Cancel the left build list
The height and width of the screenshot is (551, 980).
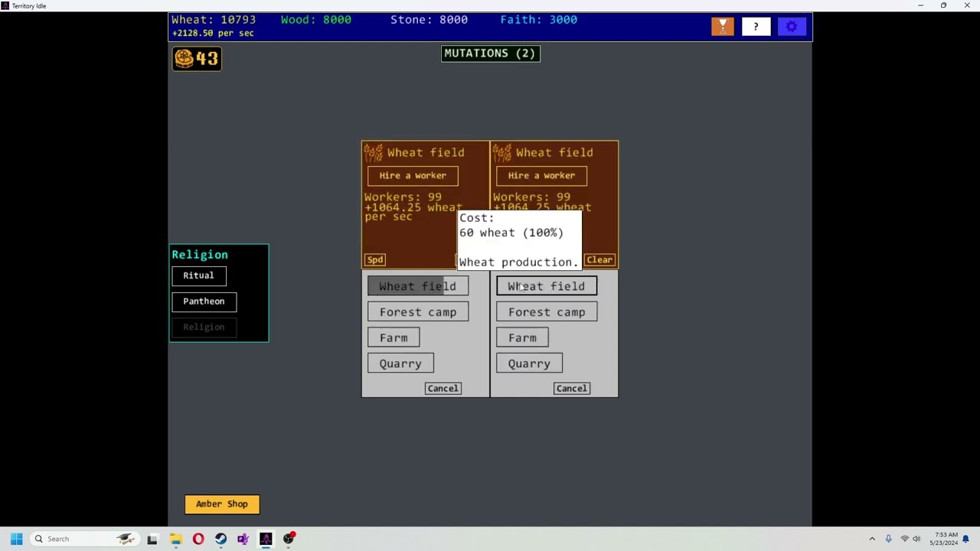[443, 389]
